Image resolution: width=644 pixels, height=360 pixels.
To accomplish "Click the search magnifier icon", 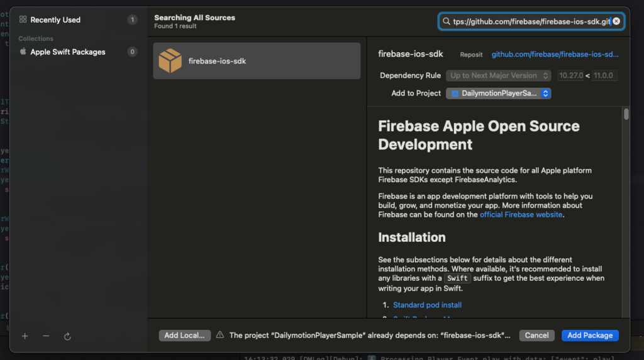I will 446,21.
